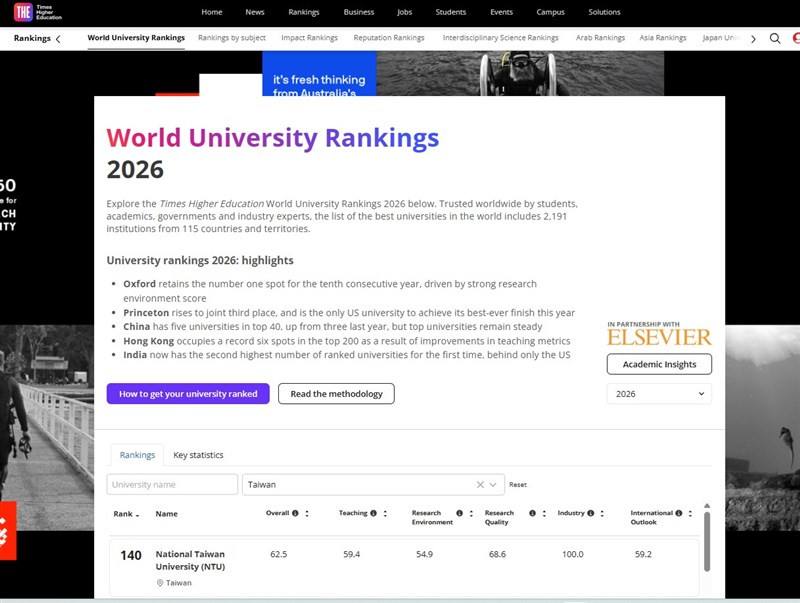Open the Impact Rankings tab
The width and height of the screenshot is (800, 603).
[x=310, y=36]
